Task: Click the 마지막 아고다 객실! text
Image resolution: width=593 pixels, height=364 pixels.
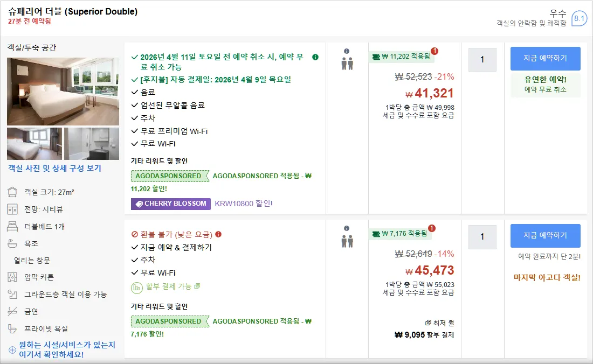Action: pyautogui.click(x=547, y=277)
